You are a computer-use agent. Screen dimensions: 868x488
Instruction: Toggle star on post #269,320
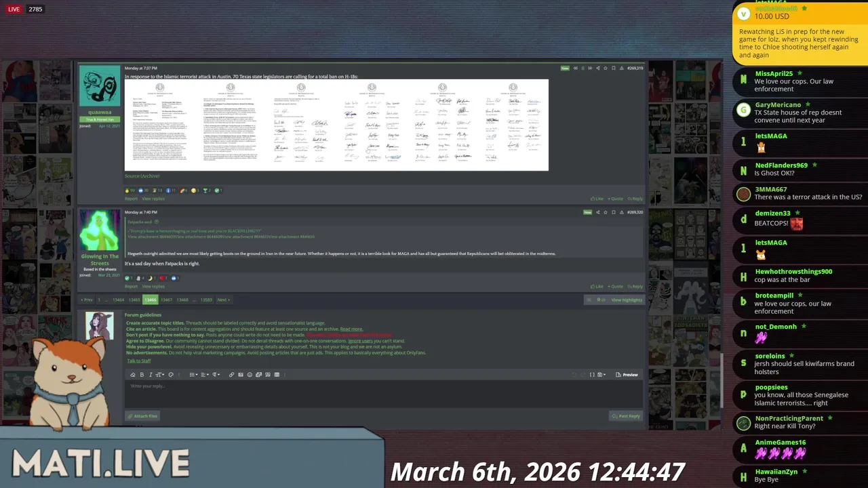coord(606,212)
